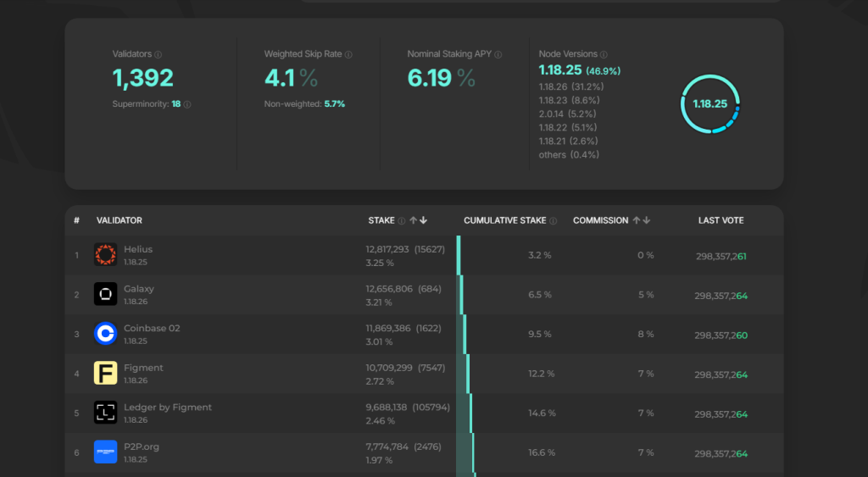This screenshot has width=868, height=477.
Task: Click info icon next to Superminority count
Action: click(x=187, y=104)
